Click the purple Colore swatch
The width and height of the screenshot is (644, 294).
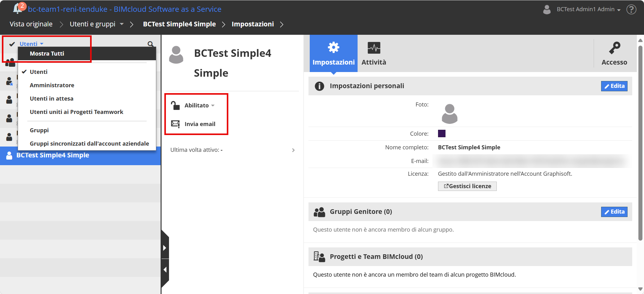(x=441, y=133)
